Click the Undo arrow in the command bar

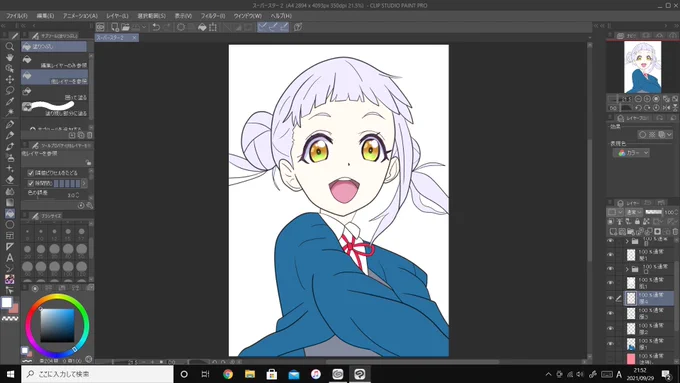click(156, 27)
